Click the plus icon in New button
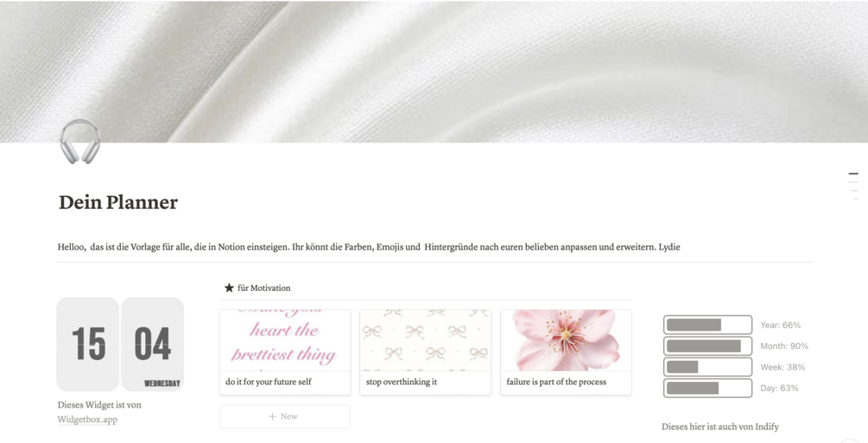This screenshot has width=868, height=443. 272,416
